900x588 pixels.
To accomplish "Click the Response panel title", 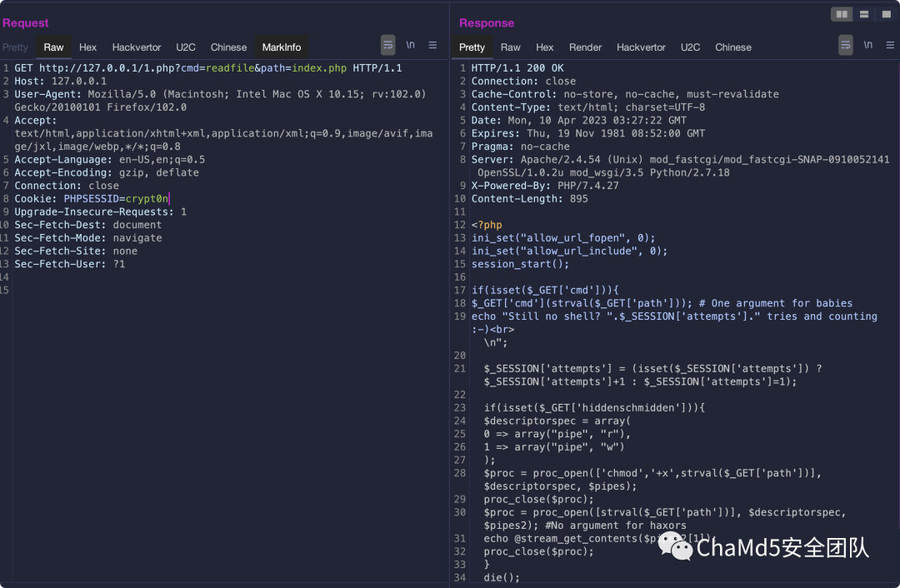I will coord(486,23).
